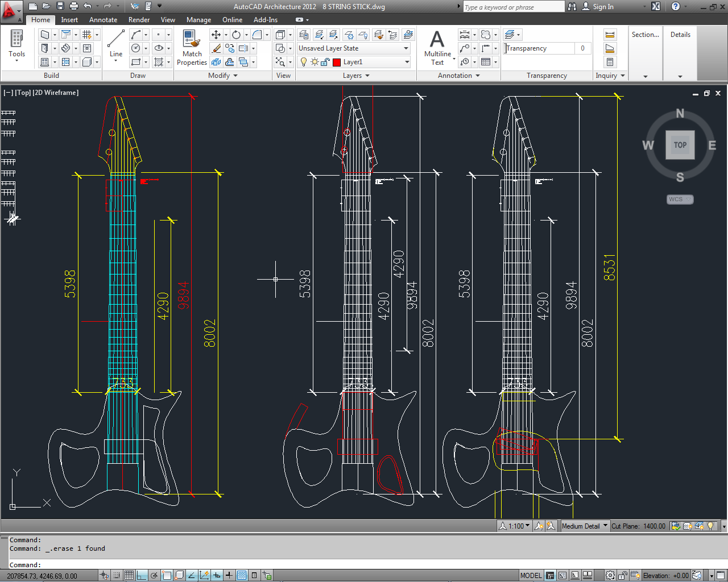Image resolution: width=728 pixels, height=582 pixels.
Task: Expand the 1:100 annotation scale list
Action: tap(519, 526)
